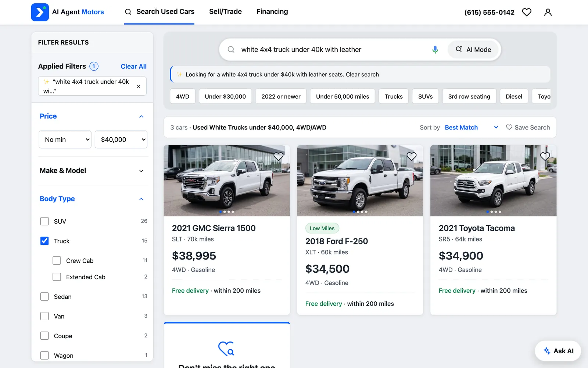Open the 2021 Toyota Tacoma photo
The height and width of the screenshot is (368, 588).
pos(494,181)
